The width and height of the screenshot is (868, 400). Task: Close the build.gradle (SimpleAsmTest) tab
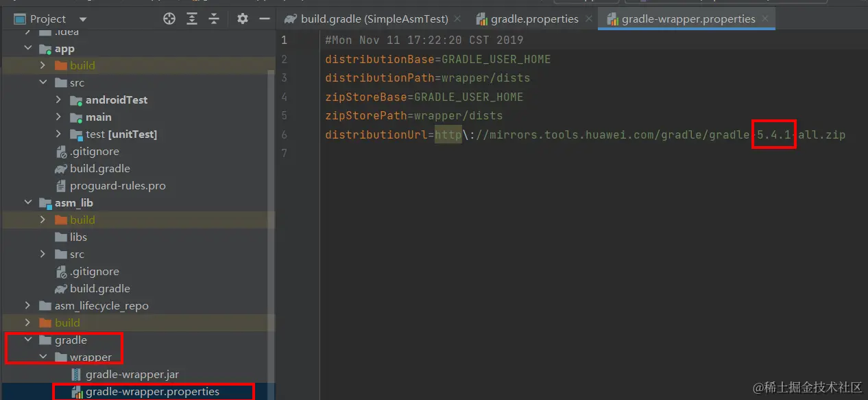[458, 19]
